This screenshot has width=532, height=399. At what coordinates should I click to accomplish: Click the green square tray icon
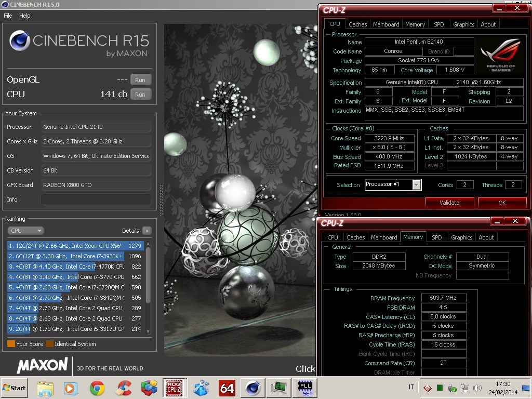tap(440, 388)
